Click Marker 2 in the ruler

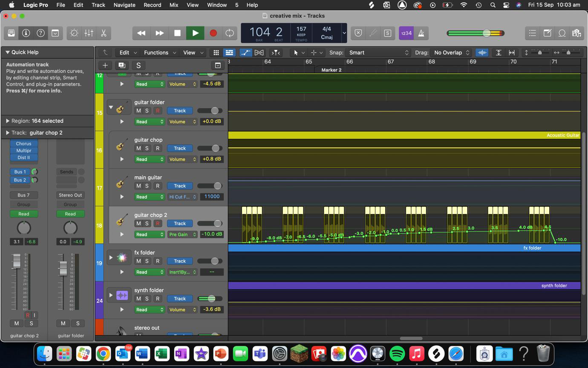coord(331,70)
